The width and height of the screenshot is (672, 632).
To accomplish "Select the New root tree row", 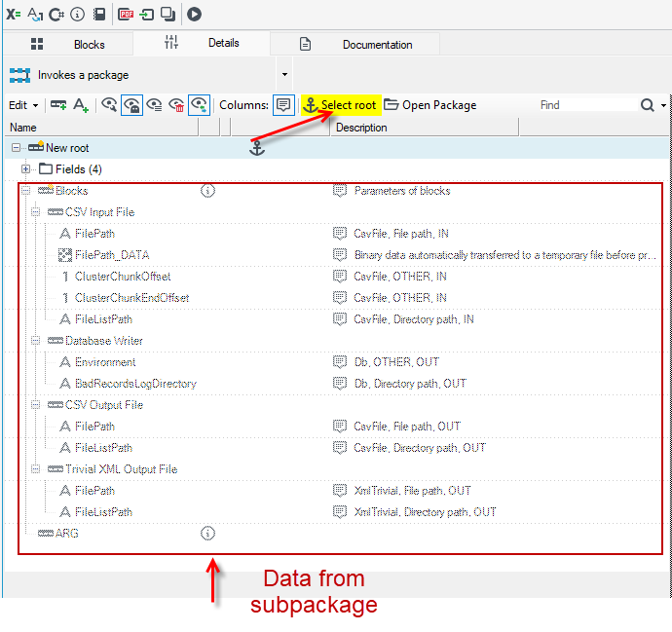I will (x=338, y=148).
